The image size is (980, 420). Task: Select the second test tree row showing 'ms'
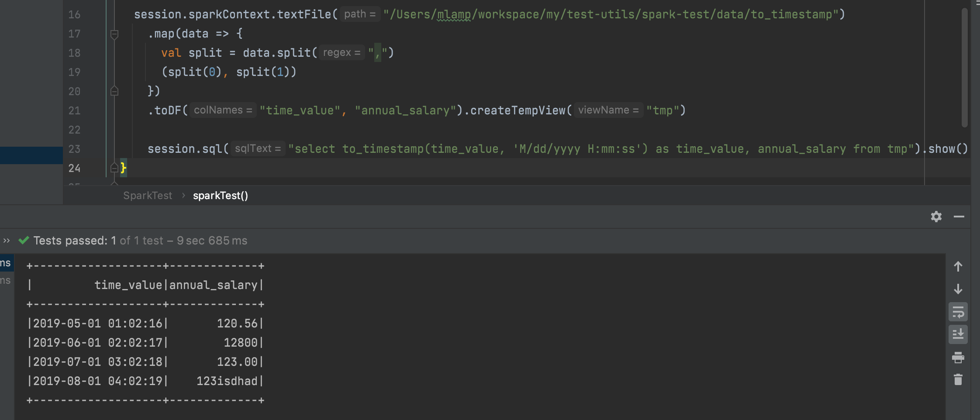(6, 280)
